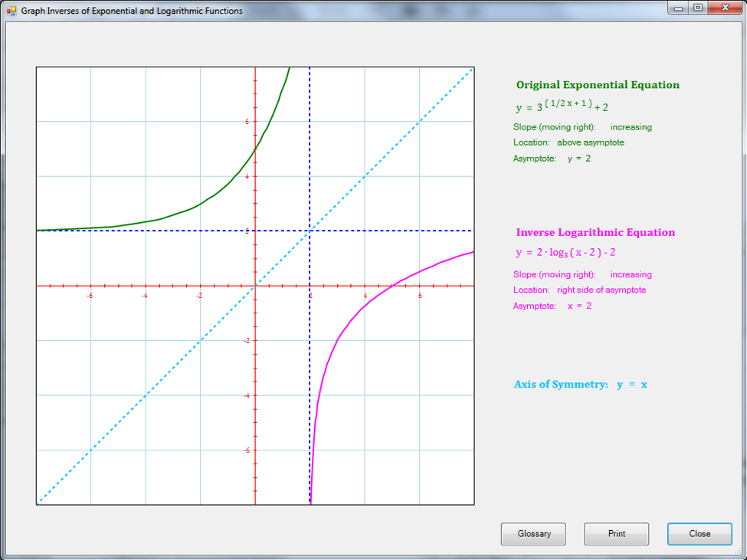Click the green 'Asymptote: y = 2' text
This screenshot has width=747, height=560.
[x=552, y=159]
